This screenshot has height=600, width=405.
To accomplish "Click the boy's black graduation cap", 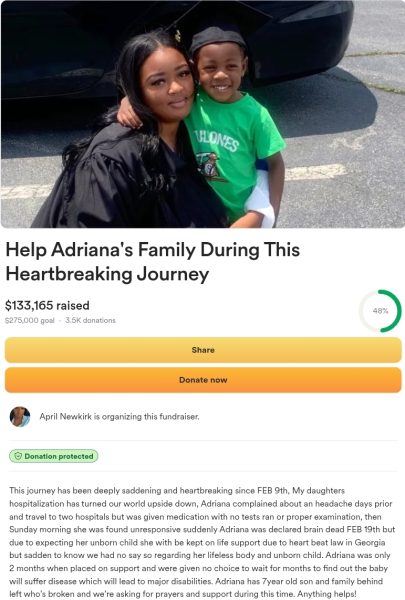I will coord(217,38).
